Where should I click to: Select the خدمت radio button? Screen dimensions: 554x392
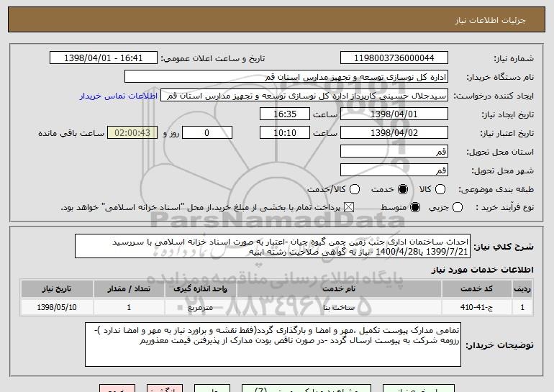tap(403, 189)
